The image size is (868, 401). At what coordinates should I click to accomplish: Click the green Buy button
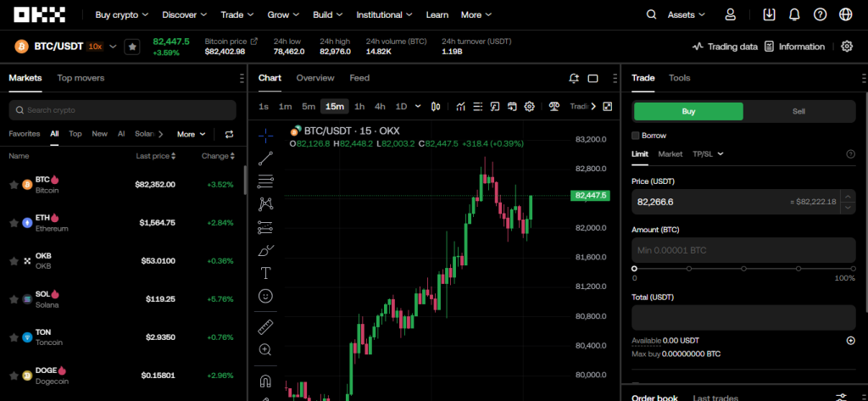688,111
